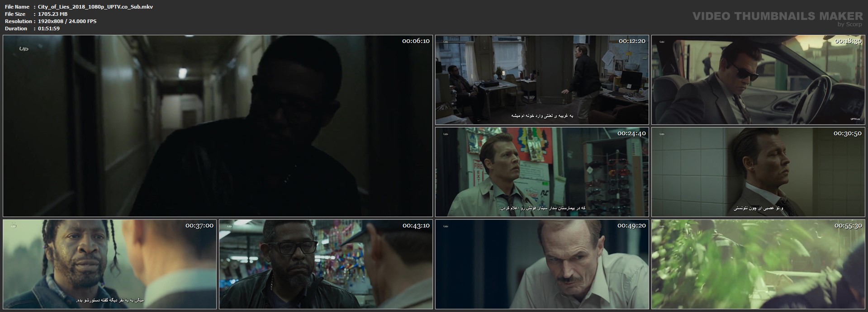Click the thumbnail stamped 00:37:00
Image resolution: width=868 pixels, height=312 pixels.
coord(110,265)
